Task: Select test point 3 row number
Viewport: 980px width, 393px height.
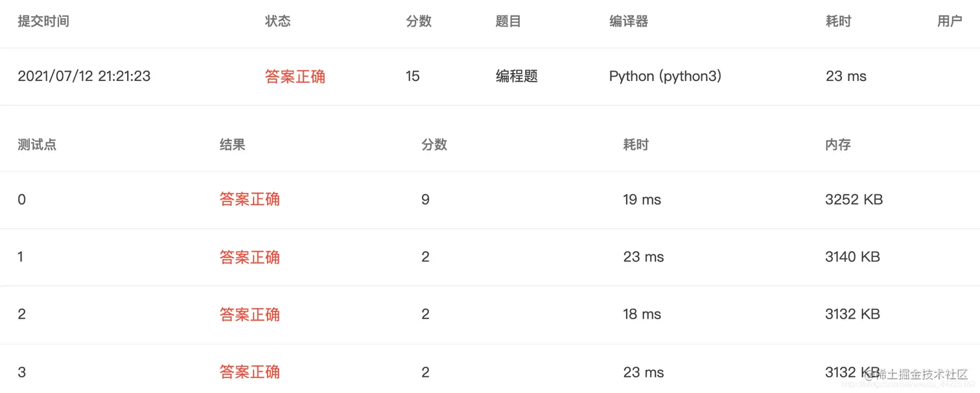Action: tap(21, 372)
